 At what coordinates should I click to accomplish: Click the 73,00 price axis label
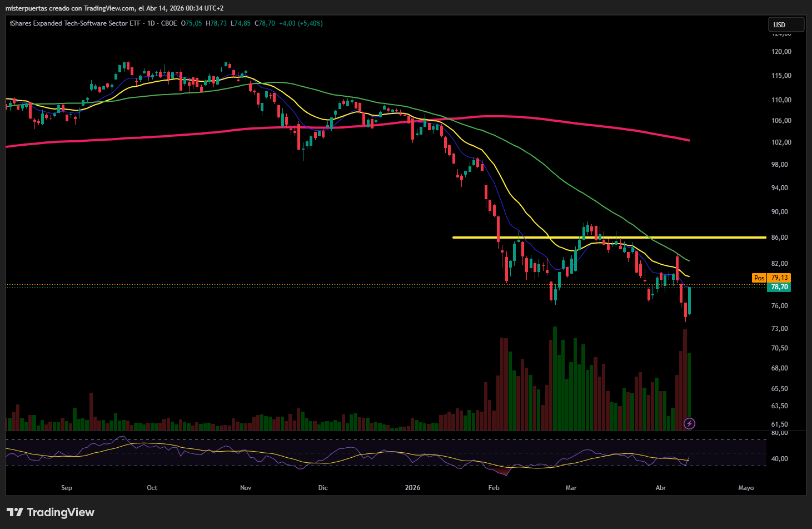click(x=780, y=329)
